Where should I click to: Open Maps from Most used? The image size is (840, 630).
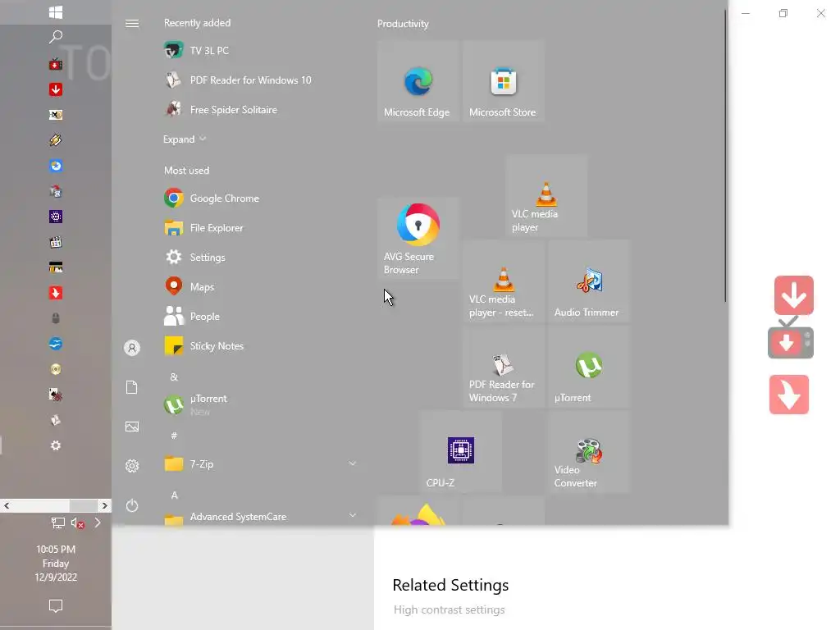260,286
